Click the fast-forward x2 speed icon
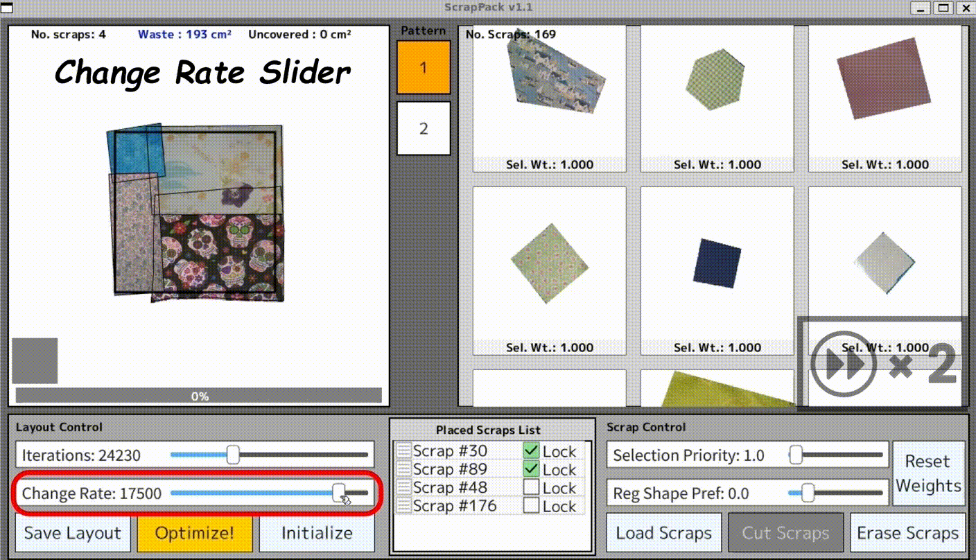Viewport: 976px width, 560px height. [882, 363]
